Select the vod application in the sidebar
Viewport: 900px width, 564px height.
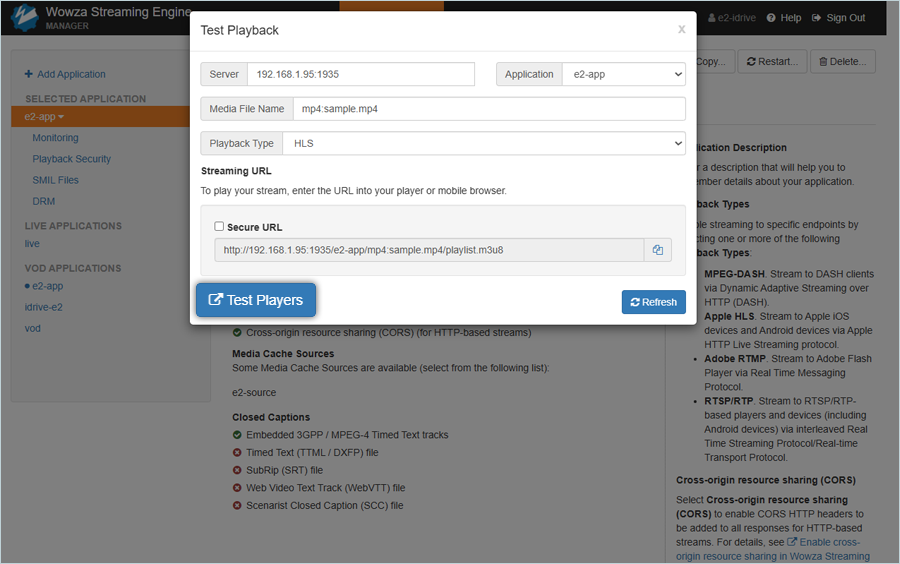(33, 328)
